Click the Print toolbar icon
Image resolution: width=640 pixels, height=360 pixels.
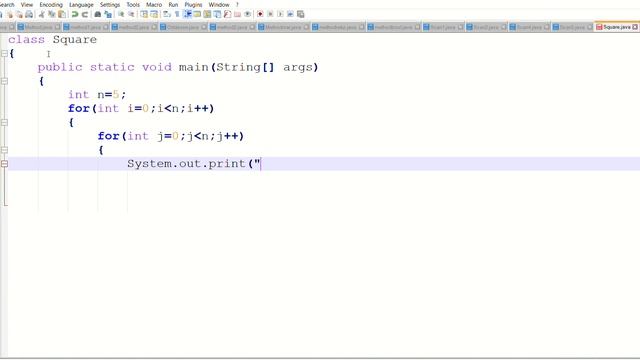29,14
